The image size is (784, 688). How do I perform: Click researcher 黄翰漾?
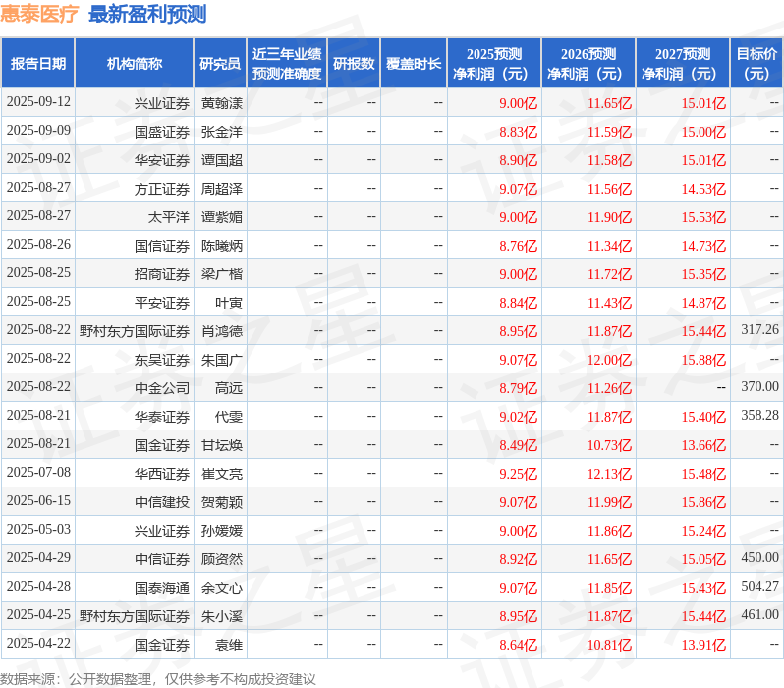pyautogui.click(x=222, y=103)
